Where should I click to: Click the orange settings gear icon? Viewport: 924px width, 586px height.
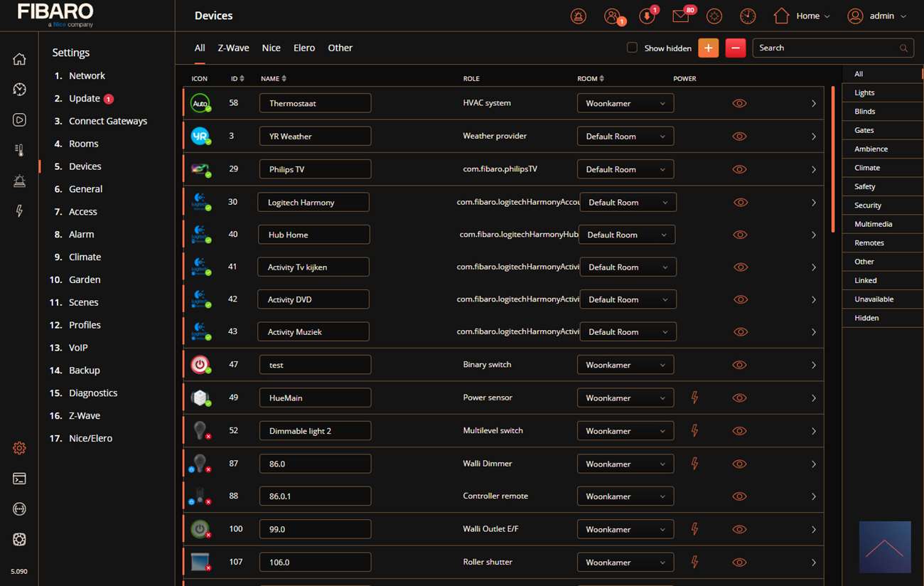point(19,448)
